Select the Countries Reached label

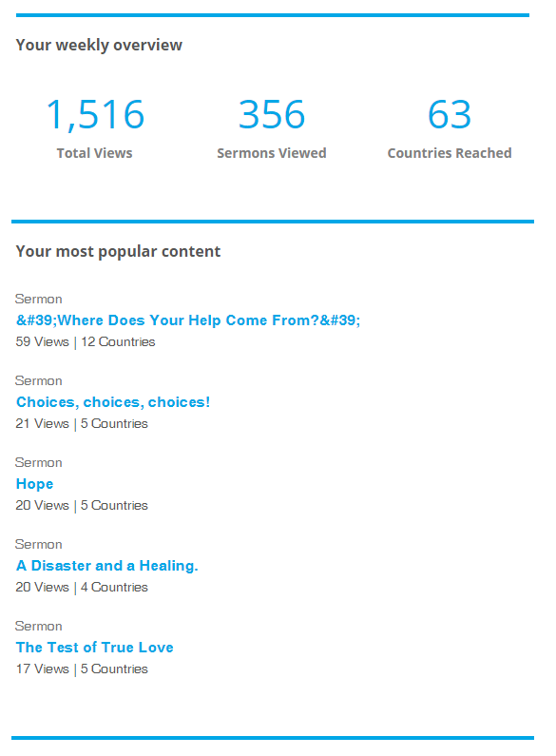450,153
